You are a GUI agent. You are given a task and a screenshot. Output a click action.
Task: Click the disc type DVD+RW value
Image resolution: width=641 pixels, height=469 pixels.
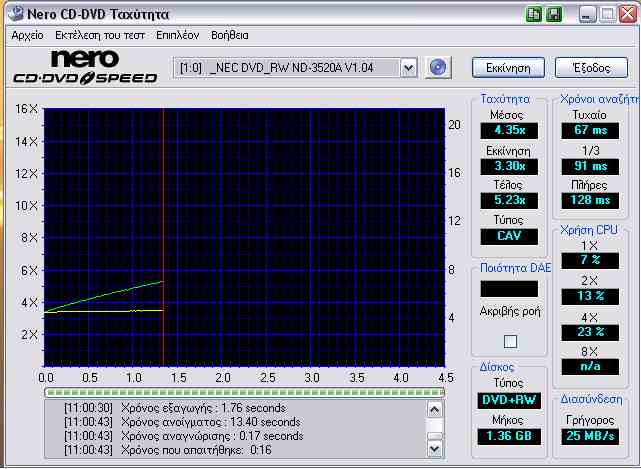[x=509, y=400]
